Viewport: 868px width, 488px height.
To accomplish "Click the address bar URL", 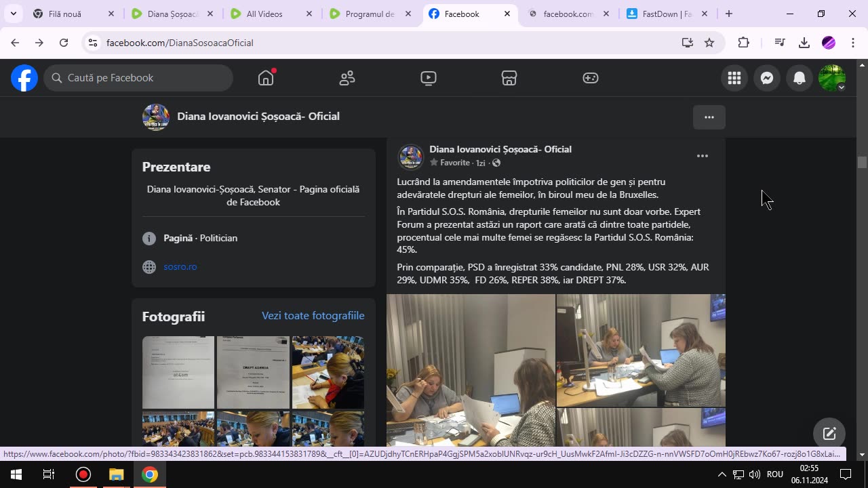I will tap(180, 43).
